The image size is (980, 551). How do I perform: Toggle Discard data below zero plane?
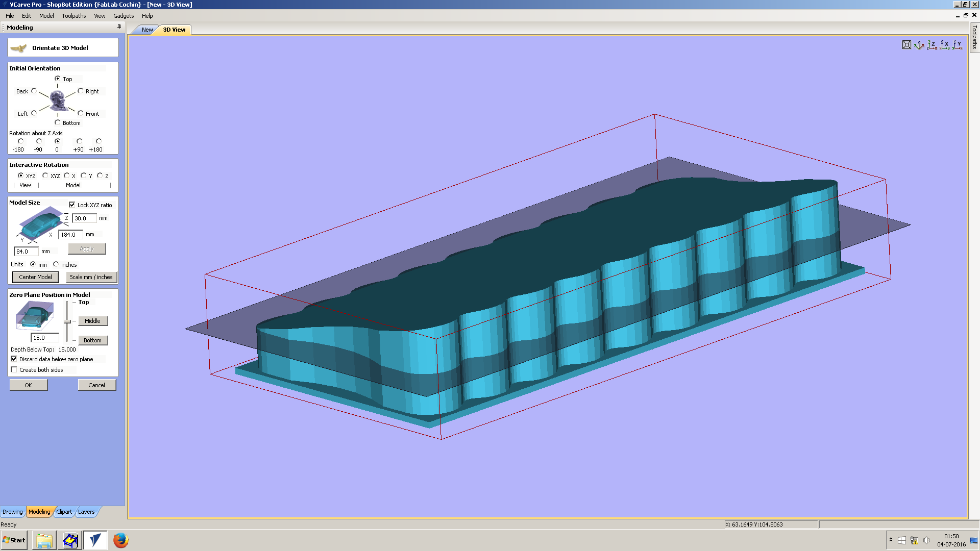click(x=14, y=359)
